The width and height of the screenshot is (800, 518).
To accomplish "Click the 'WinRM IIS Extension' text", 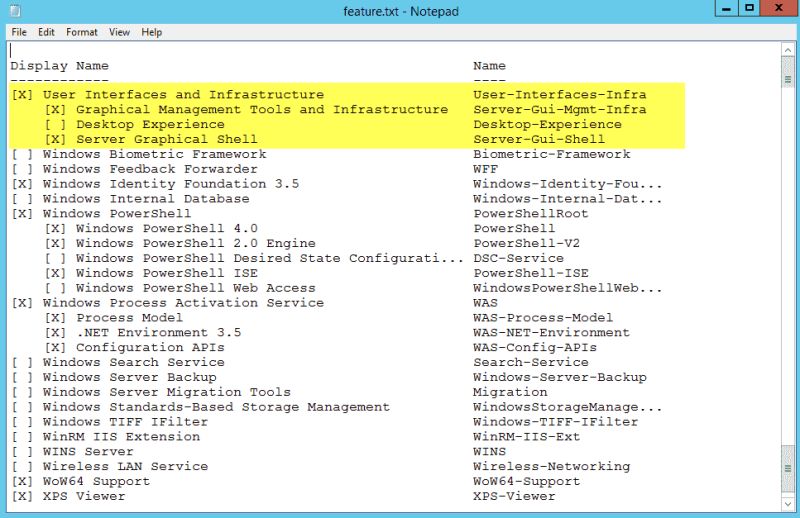I will 121,436.
